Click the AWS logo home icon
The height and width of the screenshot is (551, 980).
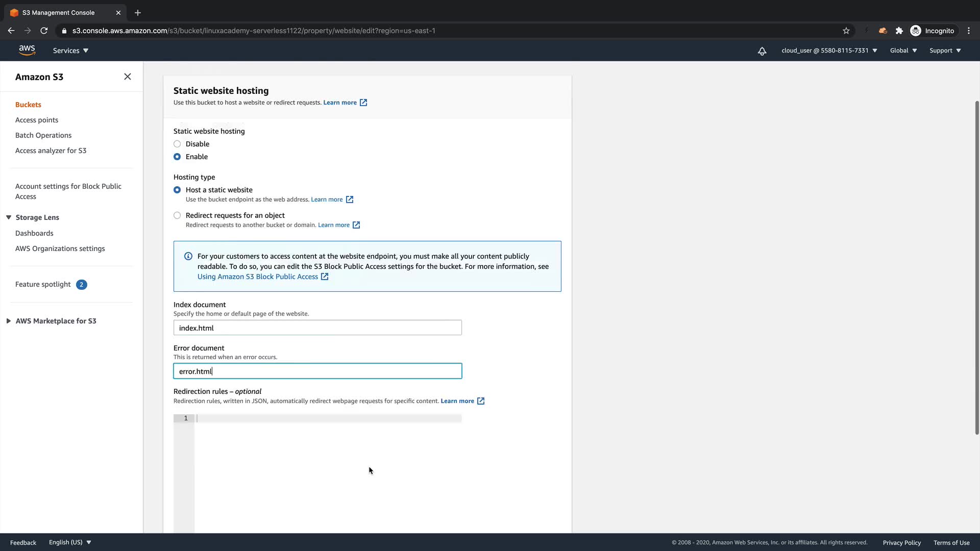point(27,50)
